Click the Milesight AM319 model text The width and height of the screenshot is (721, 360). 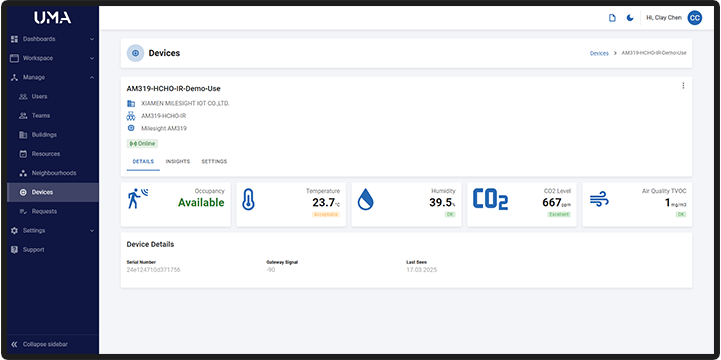pyautogui.click(x=164, y=128)
